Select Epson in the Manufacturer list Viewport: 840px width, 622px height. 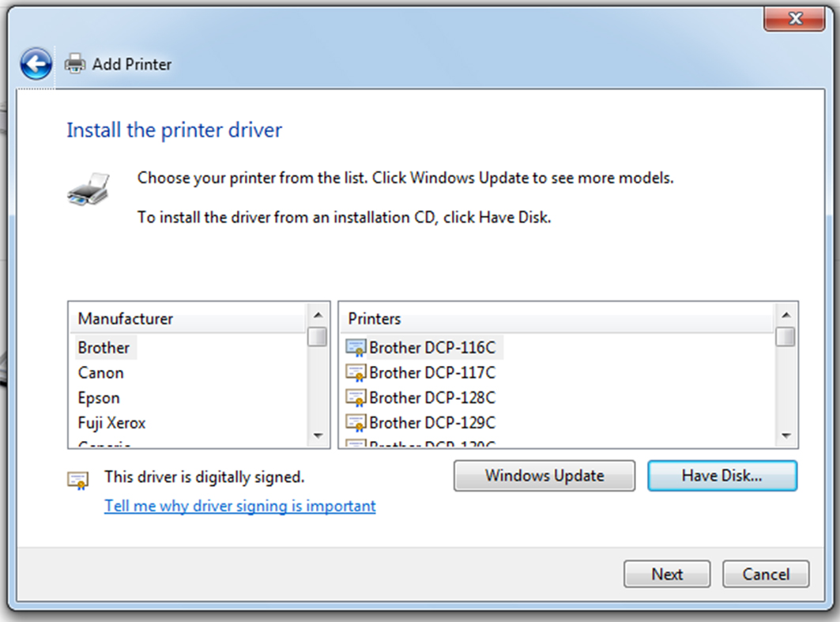tap(99, 398)
